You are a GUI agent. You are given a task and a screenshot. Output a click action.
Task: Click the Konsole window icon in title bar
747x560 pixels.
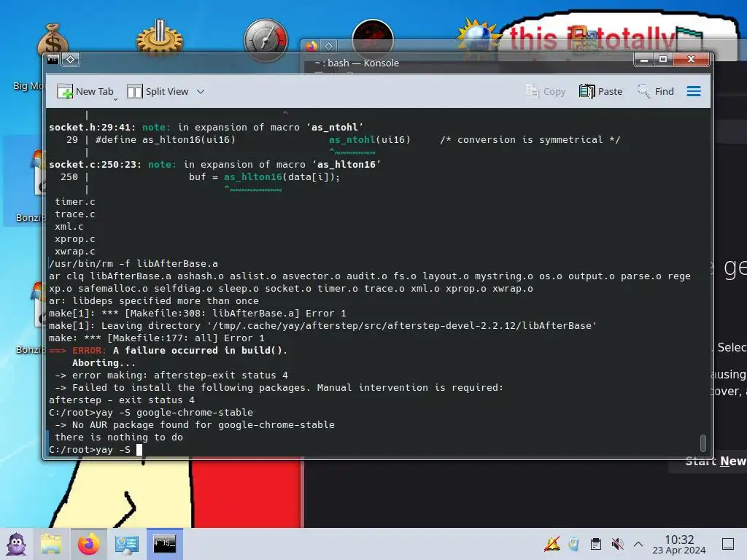click(53, 59)
